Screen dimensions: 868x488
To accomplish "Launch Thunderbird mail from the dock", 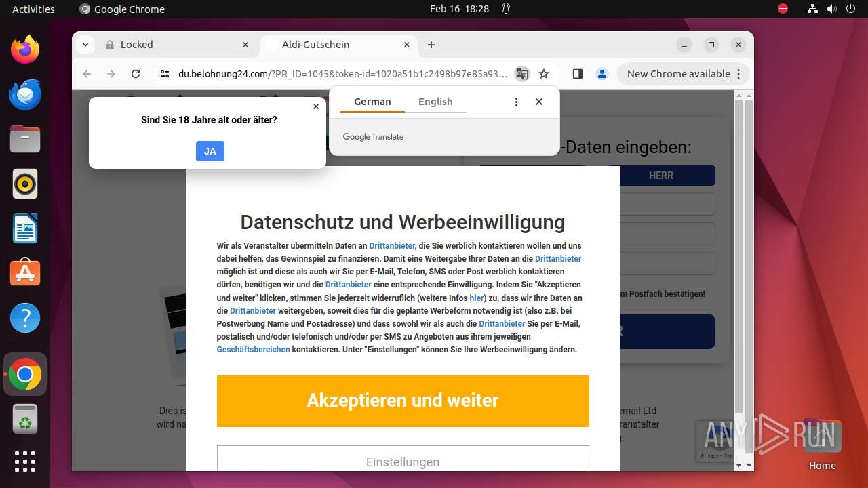I will [25, 95].
